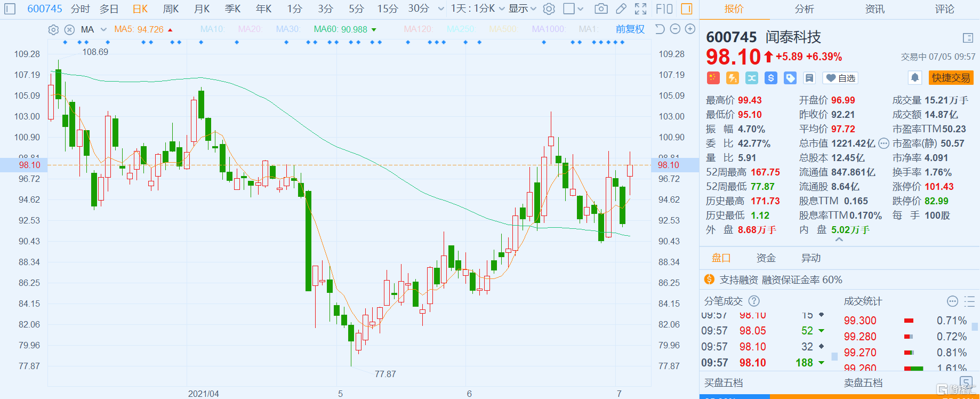Click the 快捷交易 quick trade button
The image size is (980, 399).
tap(951, 78)
